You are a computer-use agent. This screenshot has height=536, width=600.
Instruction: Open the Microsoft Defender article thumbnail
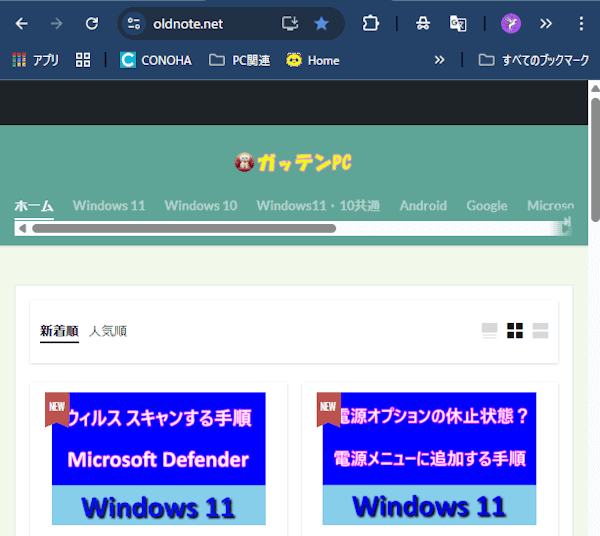click(159, 458)
